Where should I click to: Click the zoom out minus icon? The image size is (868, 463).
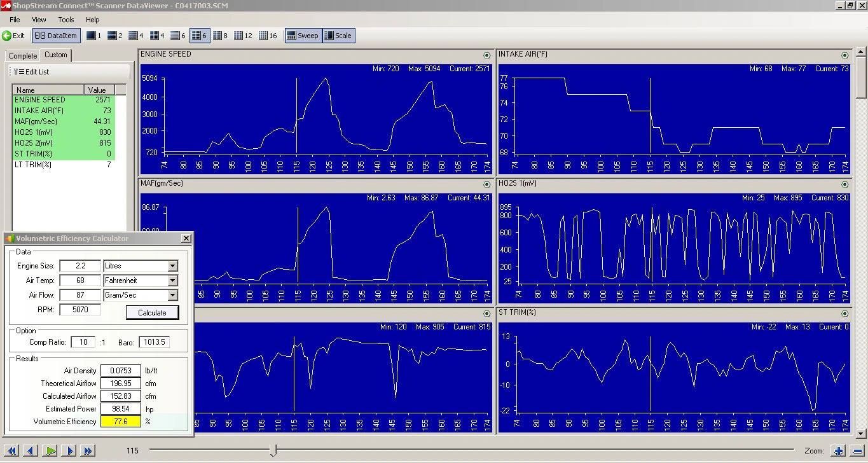857,451
